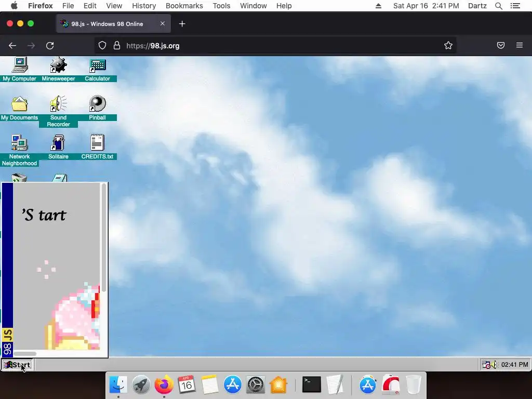Viewport: 532px width, 399px height.
Task: Open the tracking protection shield icon
Action: [x=102, y=46]
